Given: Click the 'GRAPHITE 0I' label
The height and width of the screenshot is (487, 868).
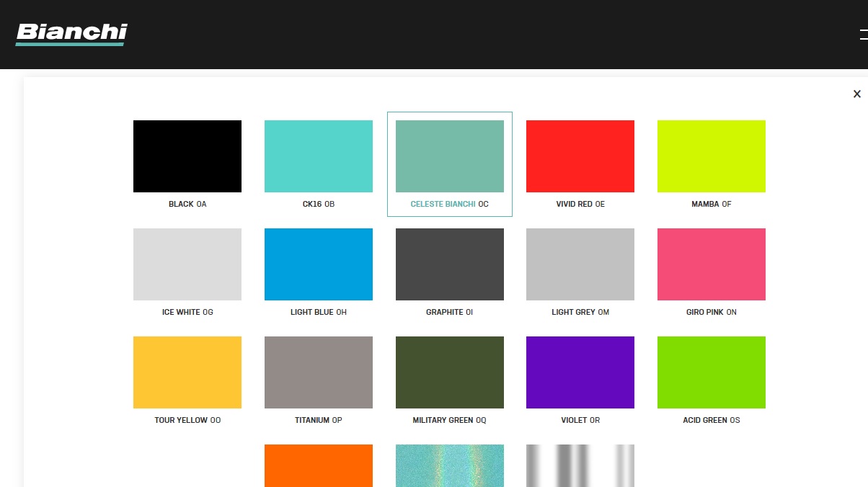Looking at the screenshot, I should 450,312.
